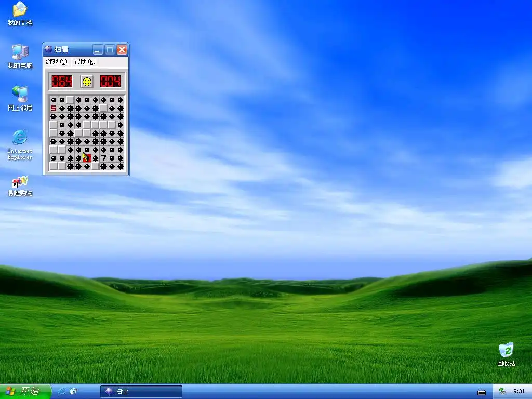
Task: Click the 19:31 taskbar clock
Action: (517, 391)
